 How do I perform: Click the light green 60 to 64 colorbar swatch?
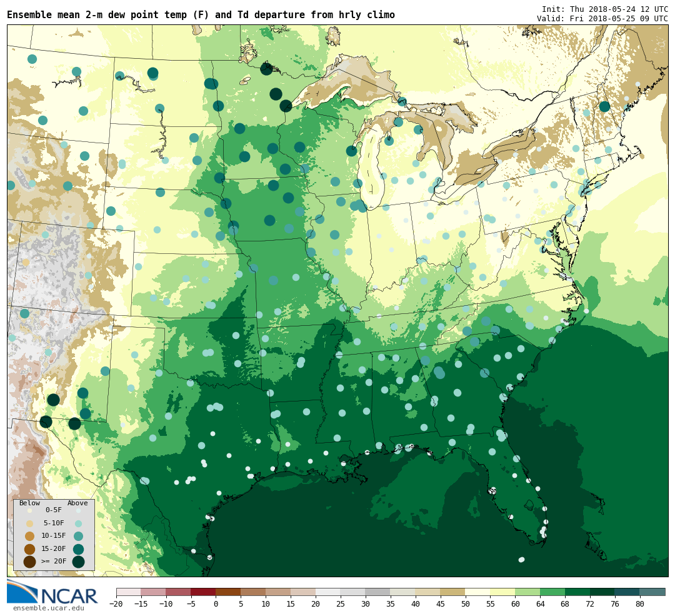(527, 592)
